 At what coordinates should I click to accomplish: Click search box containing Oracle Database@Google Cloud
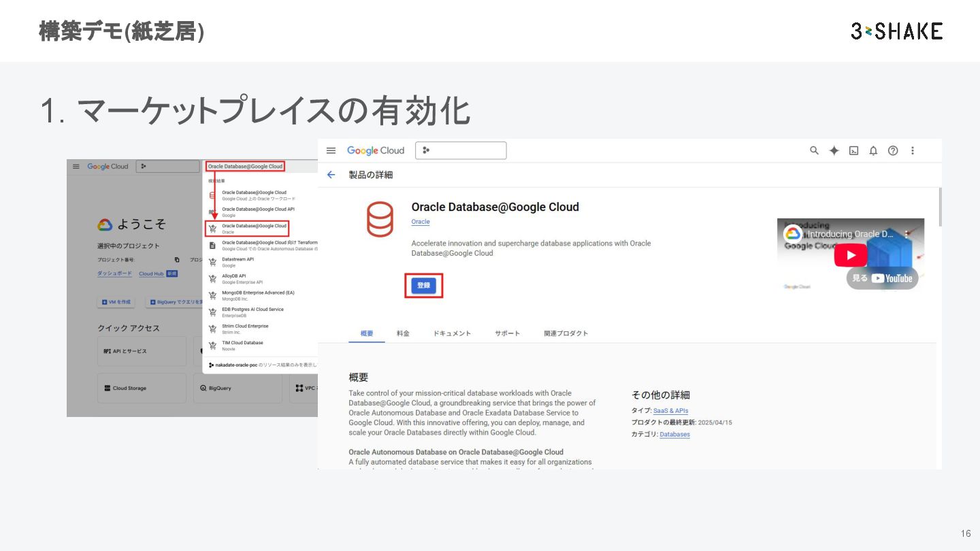coord(245,166)
